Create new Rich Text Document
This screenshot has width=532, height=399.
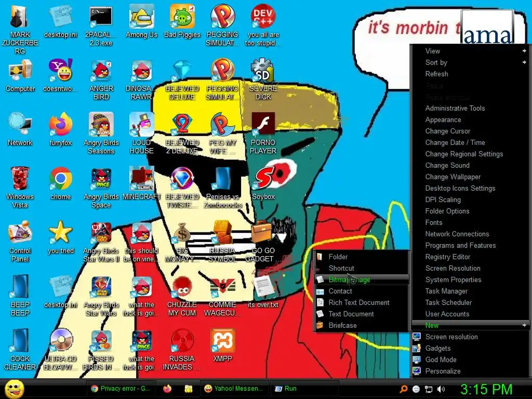point(362,302)
